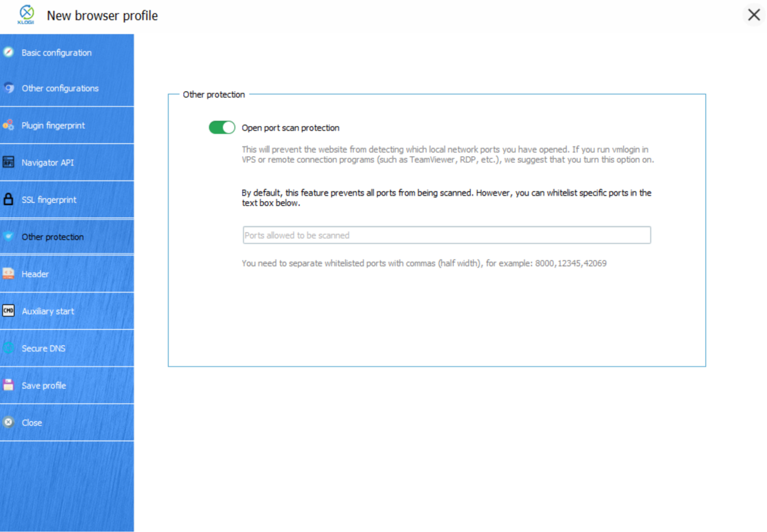Click the Close sidebar X icon
767x532 pixels.
pyautogui.click(x=8, y=422)
